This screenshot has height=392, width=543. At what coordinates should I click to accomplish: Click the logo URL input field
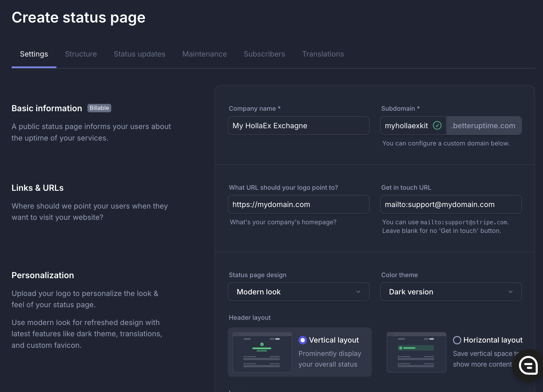point(298,204)
